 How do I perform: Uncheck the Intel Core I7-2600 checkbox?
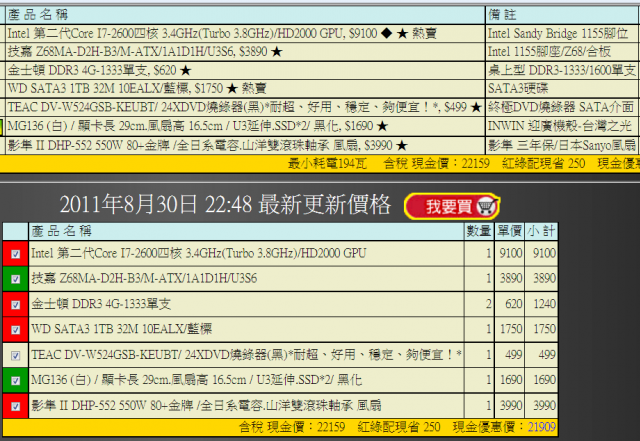click(16, 254)
